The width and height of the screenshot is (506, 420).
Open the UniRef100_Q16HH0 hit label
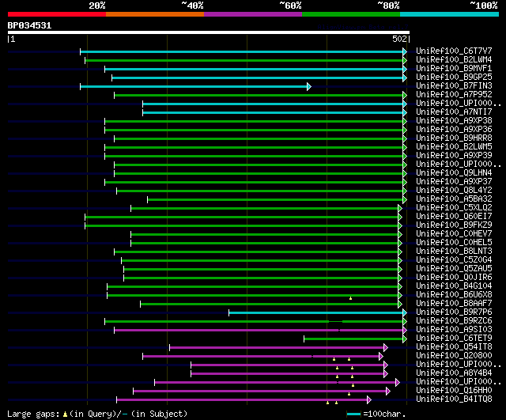(x=454, y=391)
